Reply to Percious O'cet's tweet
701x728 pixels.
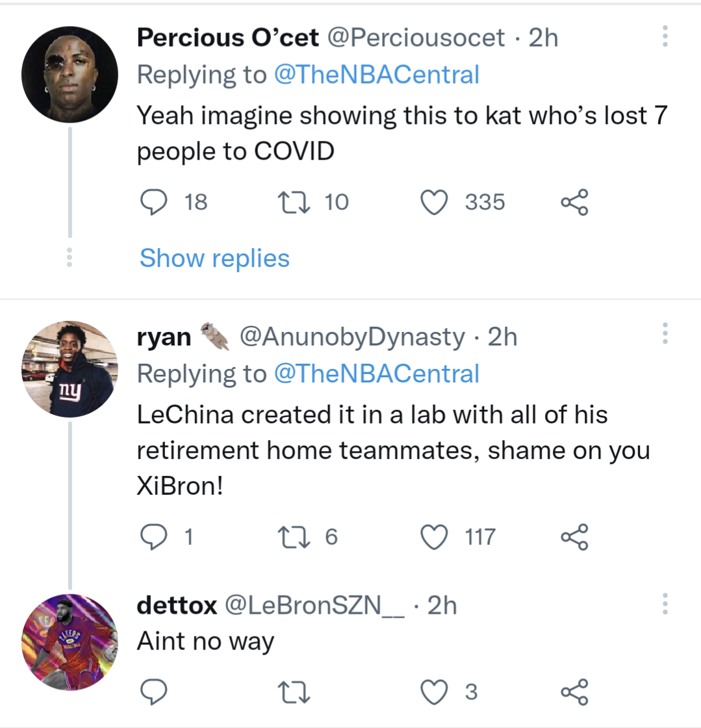pos(154,202)
